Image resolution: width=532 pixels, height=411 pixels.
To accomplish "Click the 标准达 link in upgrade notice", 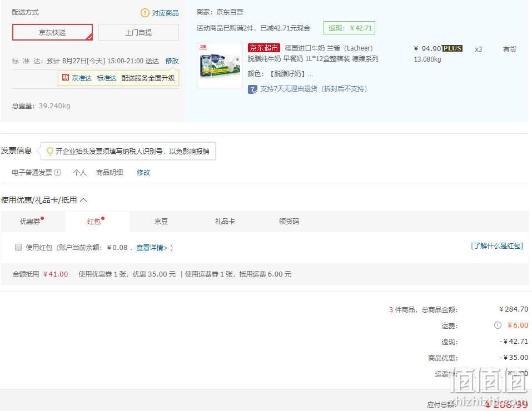I will [107, 78].
